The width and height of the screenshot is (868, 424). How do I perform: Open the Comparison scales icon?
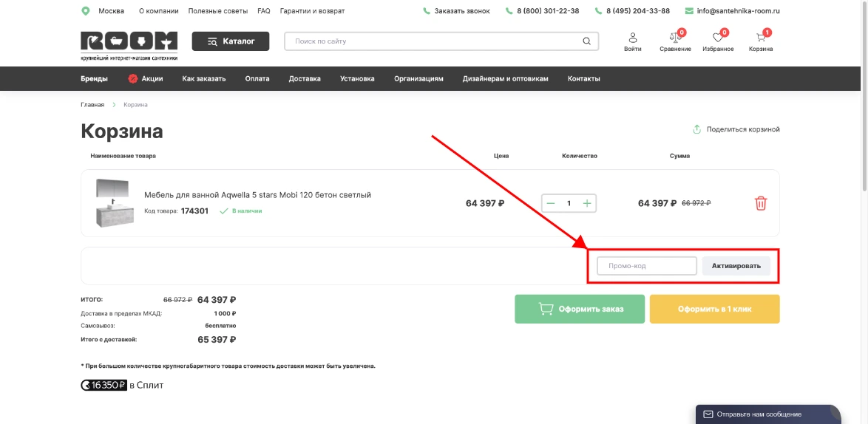[x=674, y=38]
